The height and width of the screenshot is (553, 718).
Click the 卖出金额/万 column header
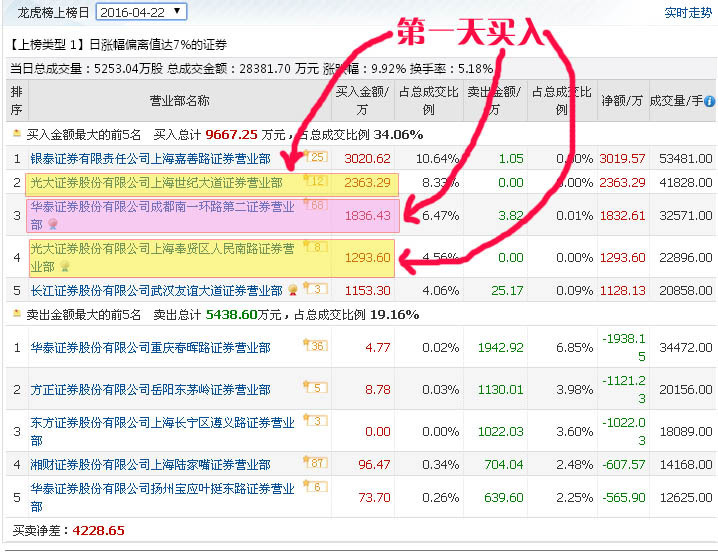[x=494, y=101]
